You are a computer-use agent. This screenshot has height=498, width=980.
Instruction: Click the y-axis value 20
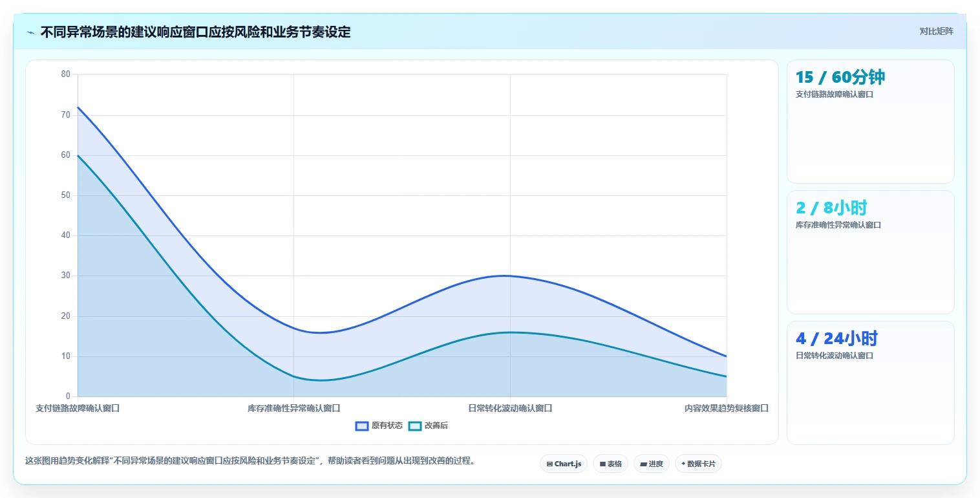[65, 316]
